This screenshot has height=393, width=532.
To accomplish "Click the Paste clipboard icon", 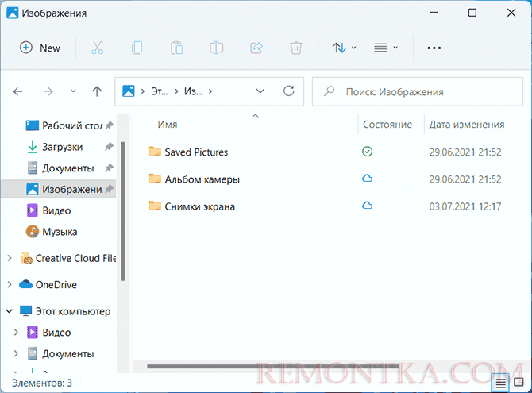I will (x=177, y=48).
